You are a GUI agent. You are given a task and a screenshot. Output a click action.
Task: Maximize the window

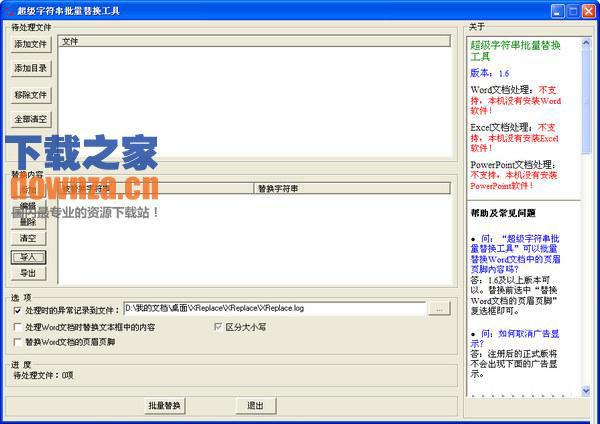pos(573,11)
